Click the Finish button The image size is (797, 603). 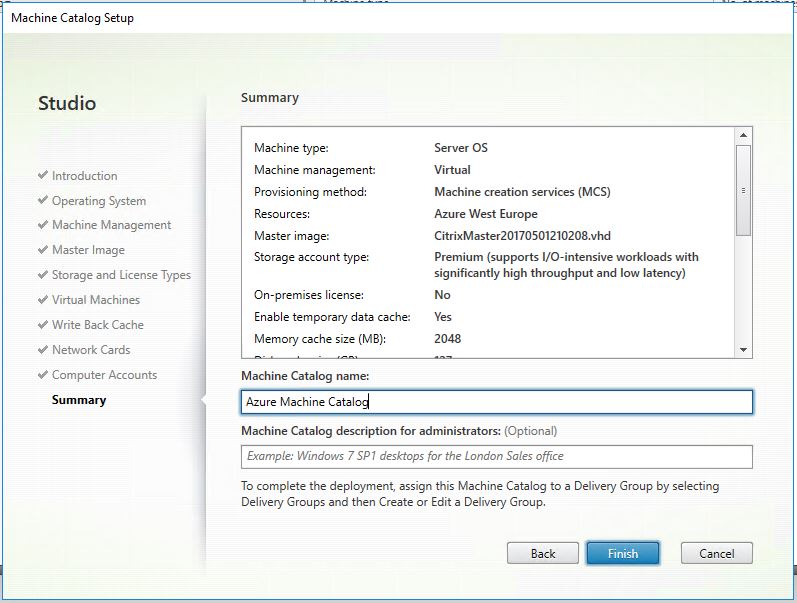[622, 553]
